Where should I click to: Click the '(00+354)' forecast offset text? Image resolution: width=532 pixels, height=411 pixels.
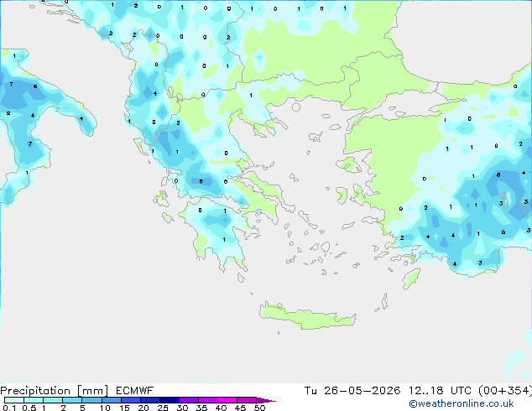point(505,391)
